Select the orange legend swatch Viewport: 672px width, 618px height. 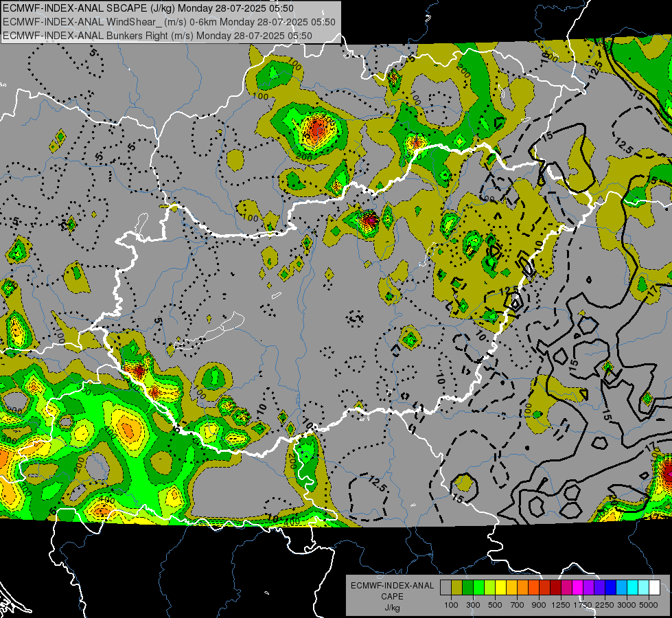pos(523,588)
